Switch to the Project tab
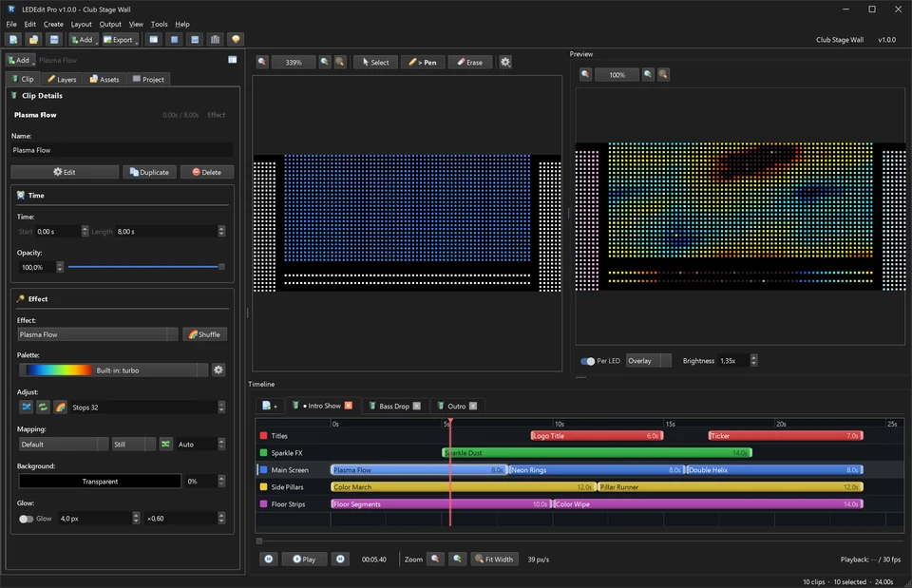Image resolution: width=912 pixels, height=588 pixels. pos(148,79)
